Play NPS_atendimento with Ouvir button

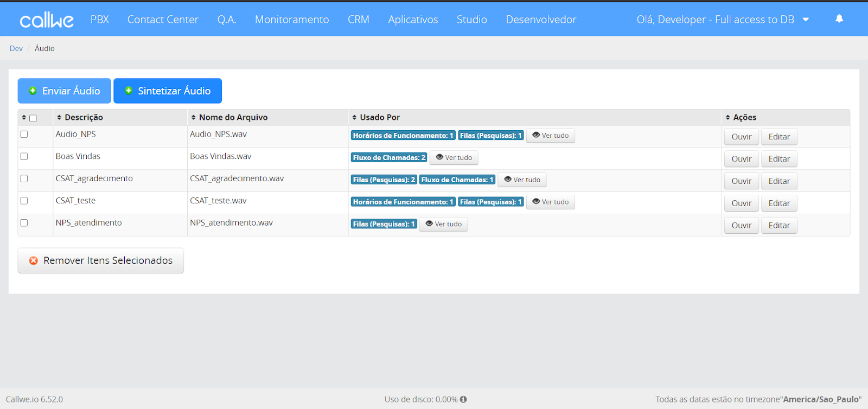(x=742, y=225)
